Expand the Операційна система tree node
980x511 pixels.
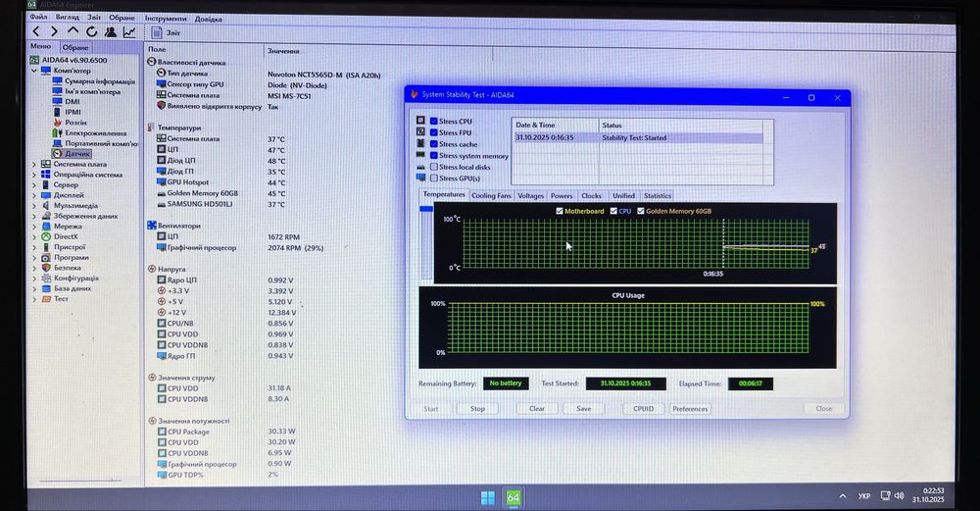tap(34, 175)
